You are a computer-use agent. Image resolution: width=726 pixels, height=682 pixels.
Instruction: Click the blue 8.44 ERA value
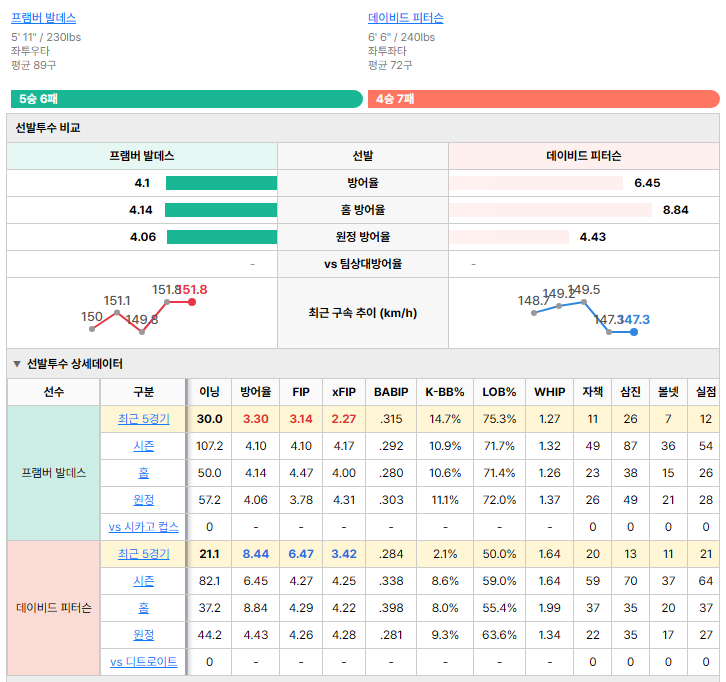[256, 554]
